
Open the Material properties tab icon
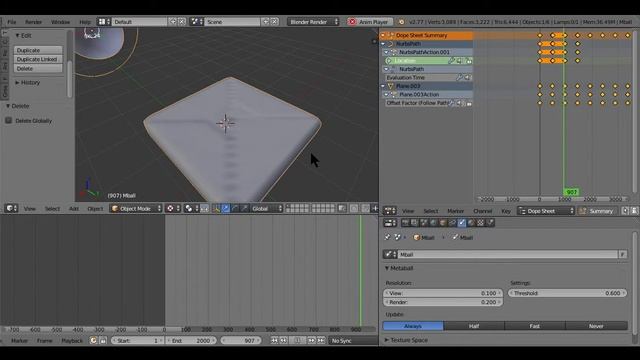471,223
